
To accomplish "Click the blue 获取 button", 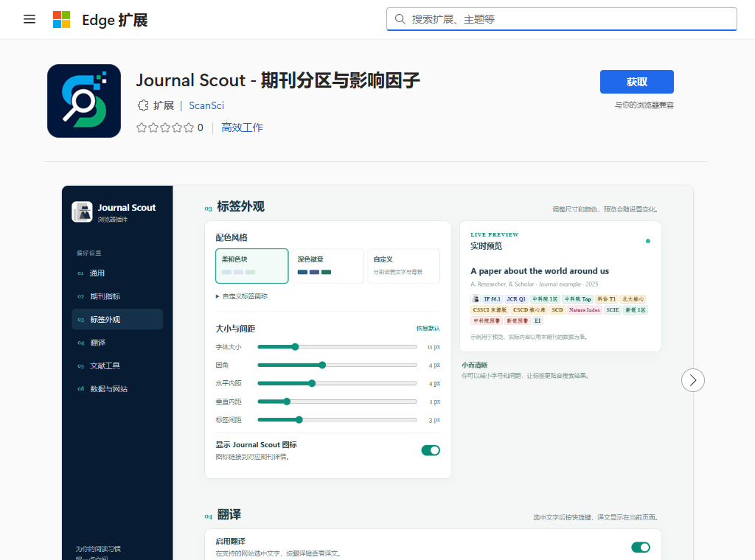I will coord(636,82).
